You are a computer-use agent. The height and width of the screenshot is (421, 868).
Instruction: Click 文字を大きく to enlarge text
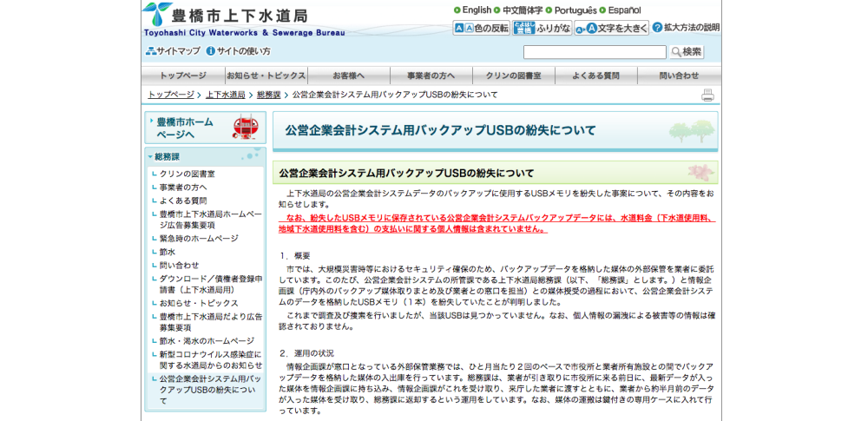611,29
